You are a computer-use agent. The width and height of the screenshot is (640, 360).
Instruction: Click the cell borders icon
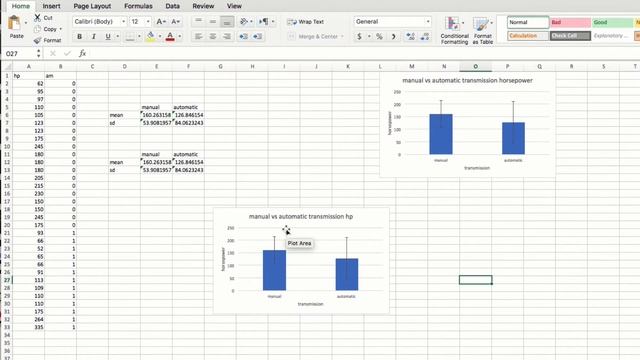(130, 37)
